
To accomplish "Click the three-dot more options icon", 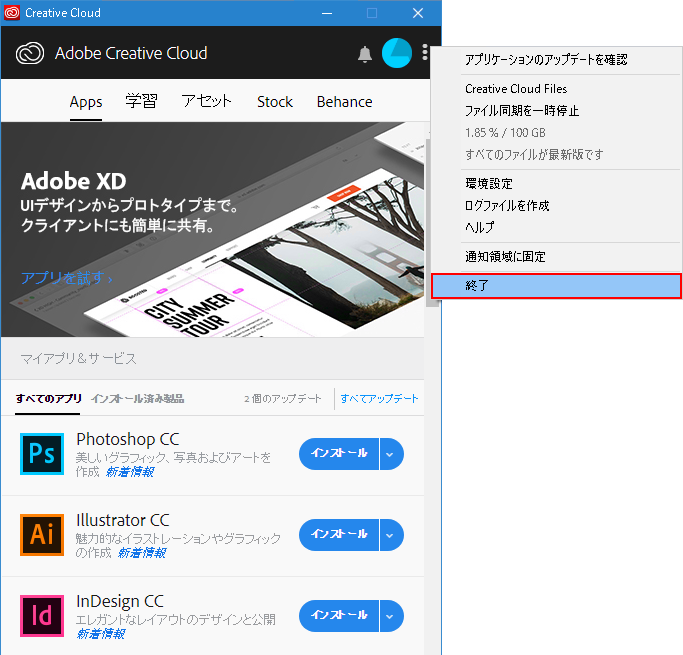I will point(425,52).
